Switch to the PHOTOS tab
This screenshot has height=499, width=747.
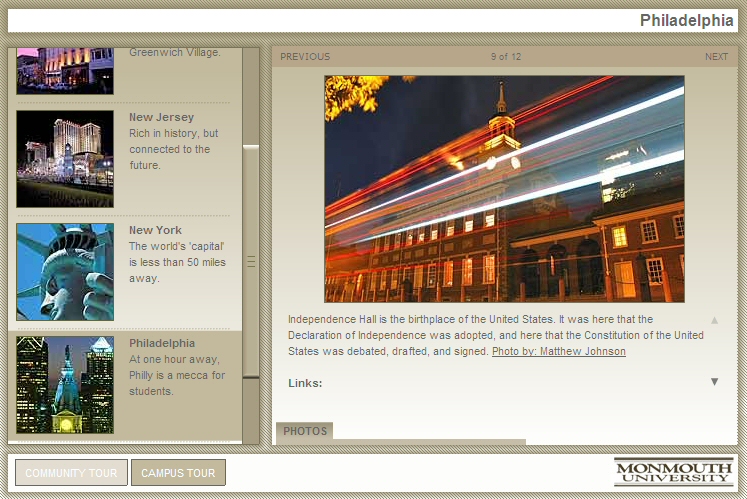click(305, 431)
